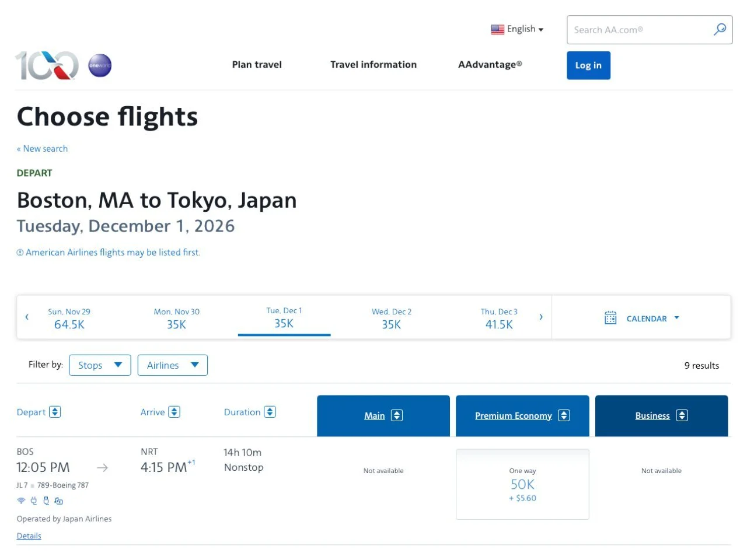Sort by Main cabin price icon
The height and width of the screenshot is (560, 747).
397,415
